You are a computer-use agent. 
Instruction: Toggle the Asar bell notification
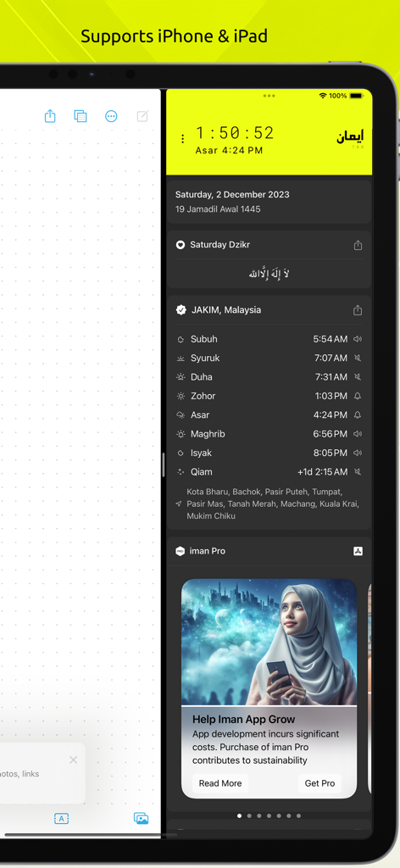[358, 415]
